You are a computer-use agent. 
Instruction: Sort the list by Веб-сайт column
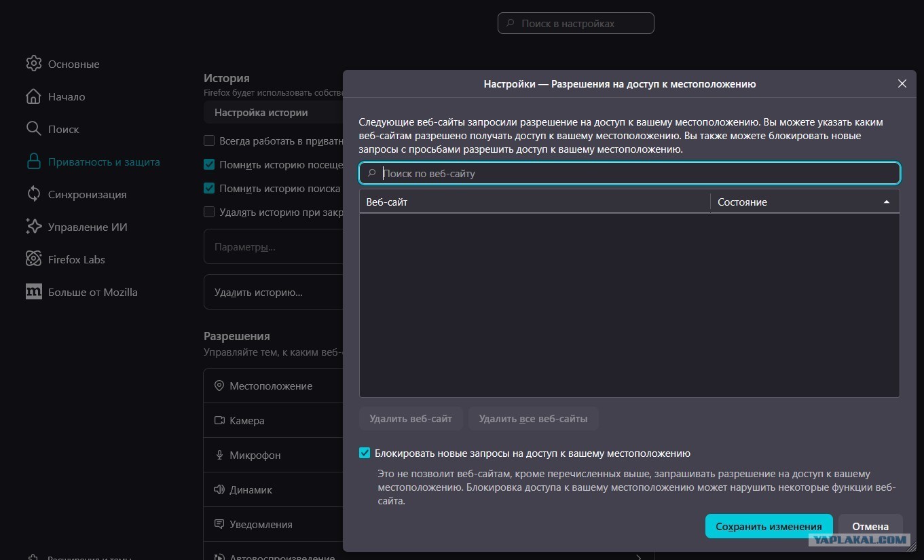coord(534,202)
